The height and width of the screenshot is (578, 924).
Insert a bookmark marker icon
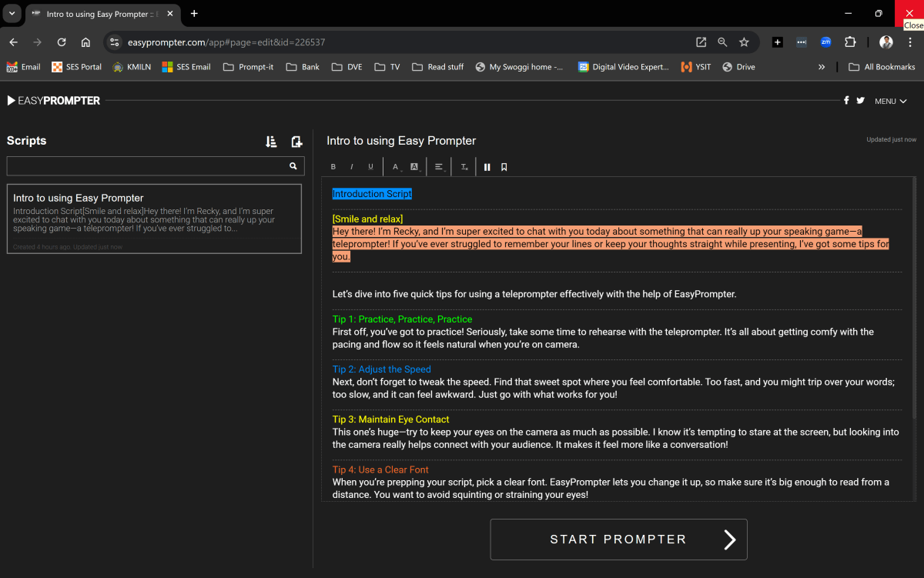click(x=504, y=167)
